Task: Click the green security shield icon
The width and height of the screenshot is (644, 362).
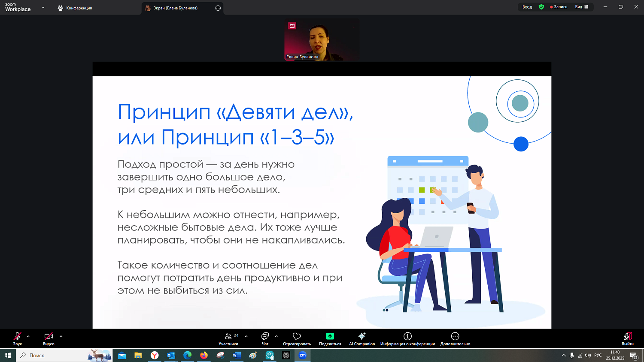Action: (541, 7)
